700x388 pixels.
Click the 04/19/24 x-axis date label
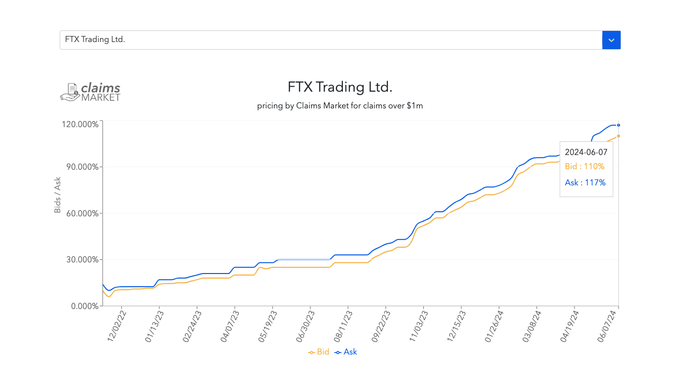[x=569, y=326]
